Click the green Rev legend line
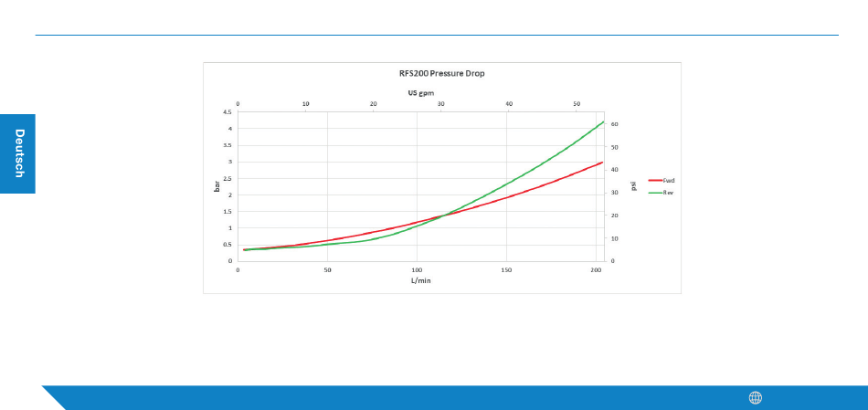The image size is (868, 410). click(655, 193)
